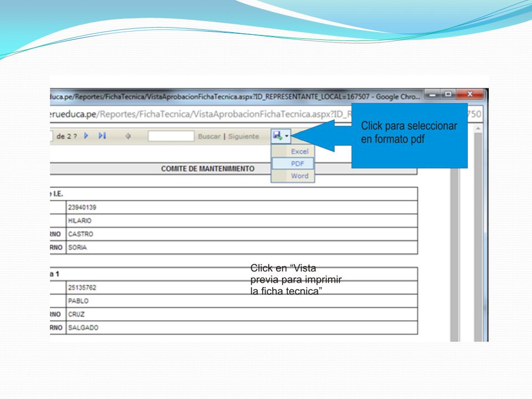This screenshot has height=399, width=532.
Task: Click the back to parent report icon
Action: 128,136
